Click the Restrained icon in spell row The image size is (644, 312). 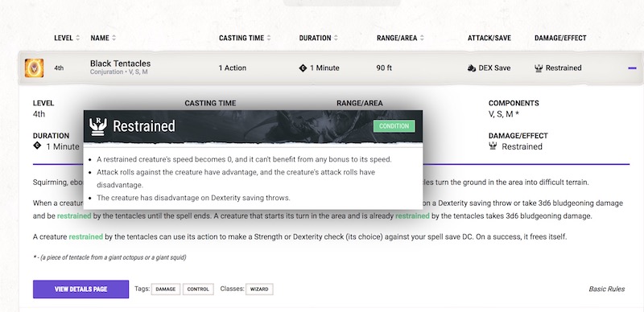[539, 68]
